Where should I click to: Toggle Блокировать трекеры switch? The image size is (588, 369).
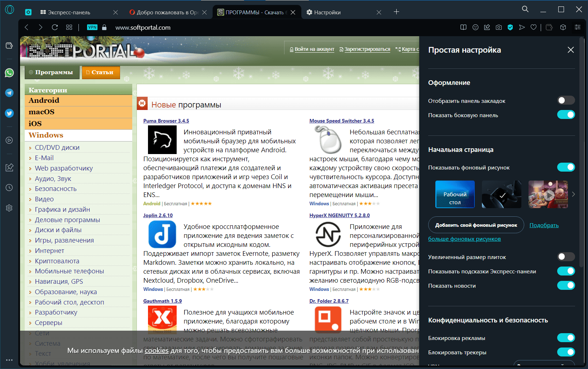pyautogui.click(x=566, y=352)
